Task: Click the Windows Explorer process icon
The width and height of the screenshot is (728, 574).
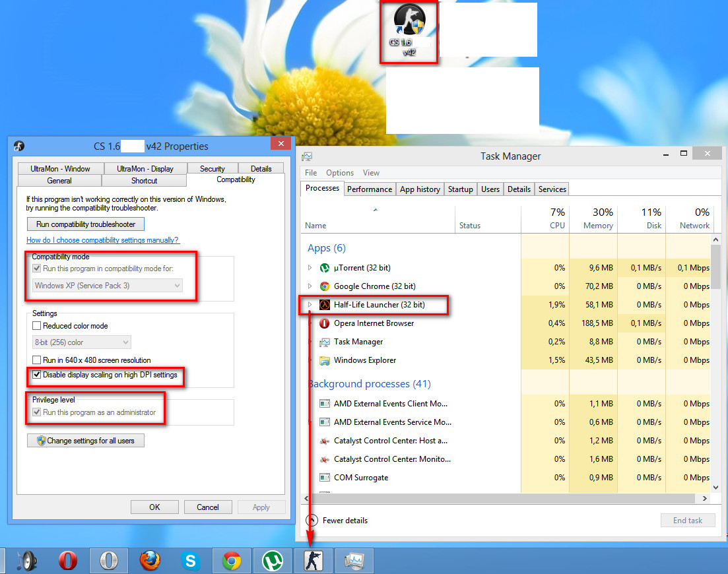Action: click(x=325, y=360)
